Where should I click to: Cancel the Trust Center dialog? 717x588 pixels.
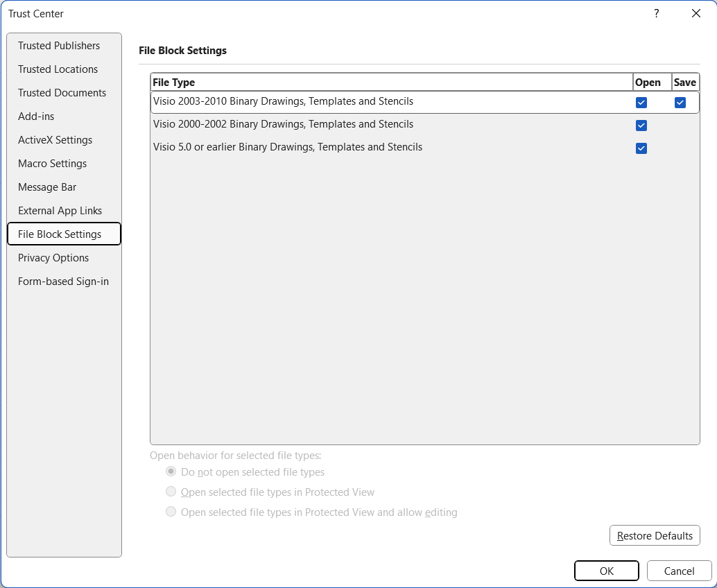point(679,571)
